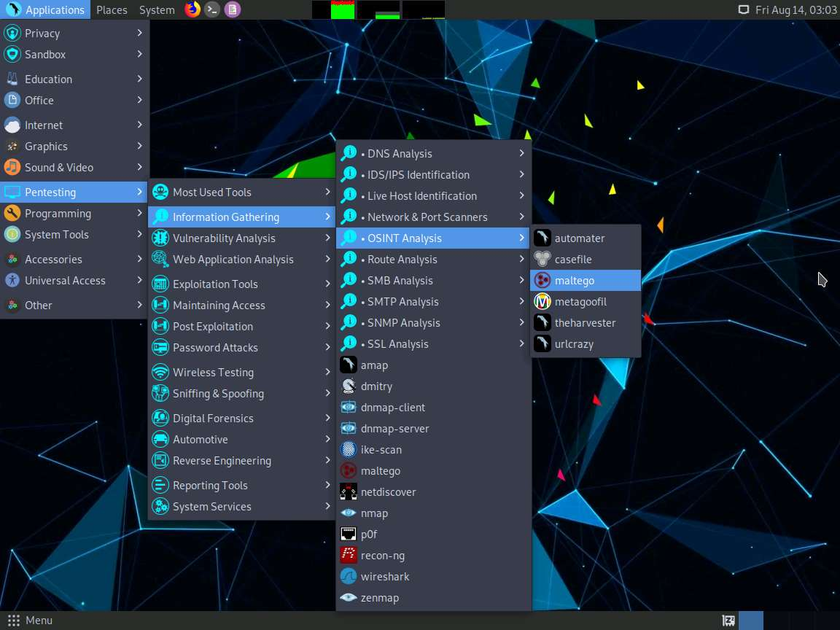Viewport: 840px width, 630px height.
Task: Open netdiscover tool
Action: point(433,491)
